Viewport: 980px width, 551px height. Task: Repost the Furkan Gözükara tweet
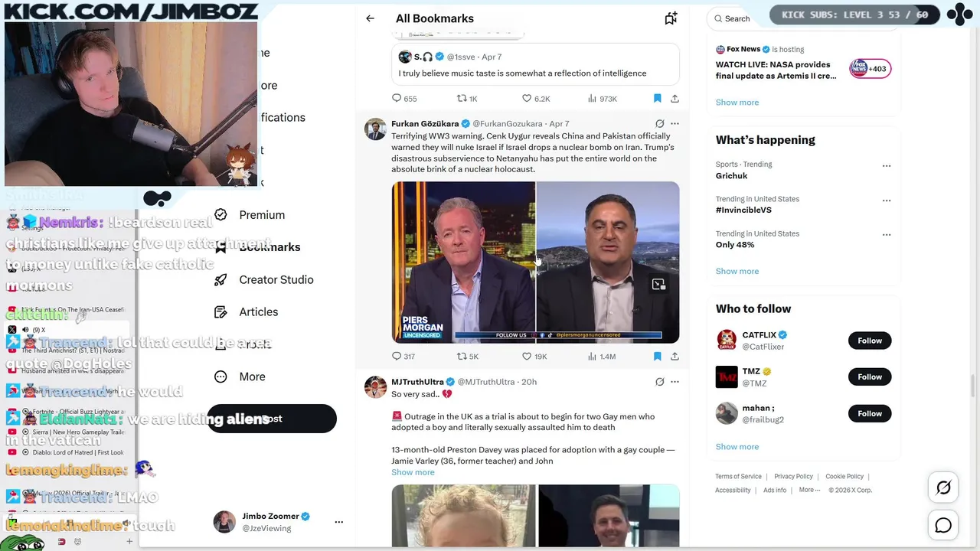[x=467, y=356]
